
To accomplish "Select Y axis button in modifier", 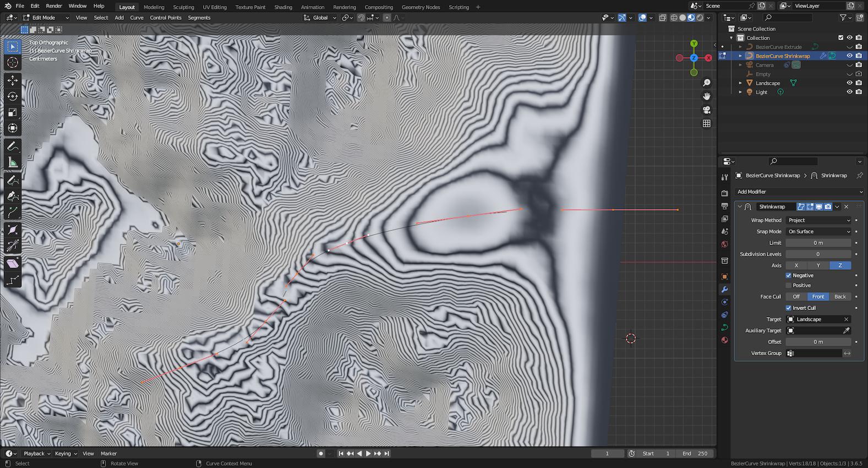I will [x=818, y=265].
